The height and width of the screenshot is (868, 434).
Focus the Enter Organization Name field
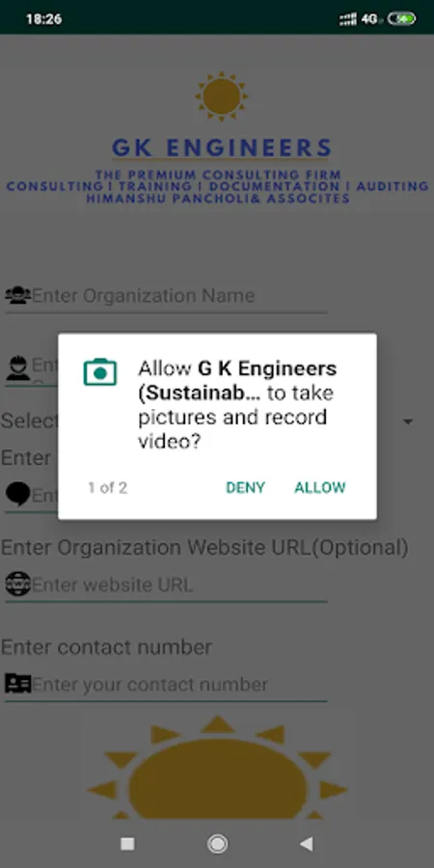[x=166, y=296]
